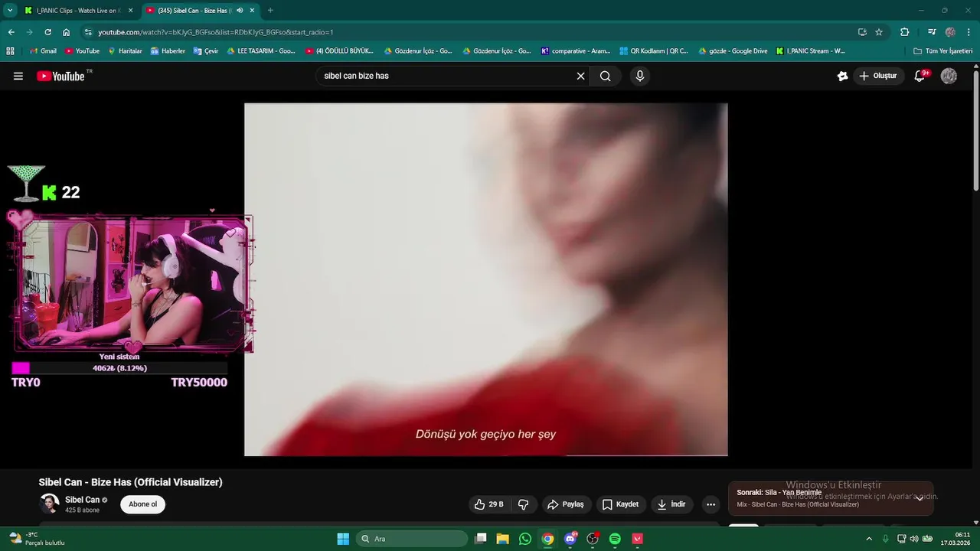Click the taskbar Ara search box

pyautogui.click(x=412, y=539)
